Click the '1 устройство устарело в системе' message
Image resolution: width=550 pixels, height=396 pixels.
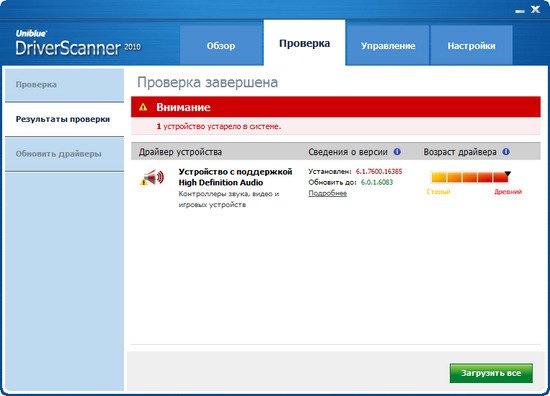pyautogui.click(x=219, y=126)
